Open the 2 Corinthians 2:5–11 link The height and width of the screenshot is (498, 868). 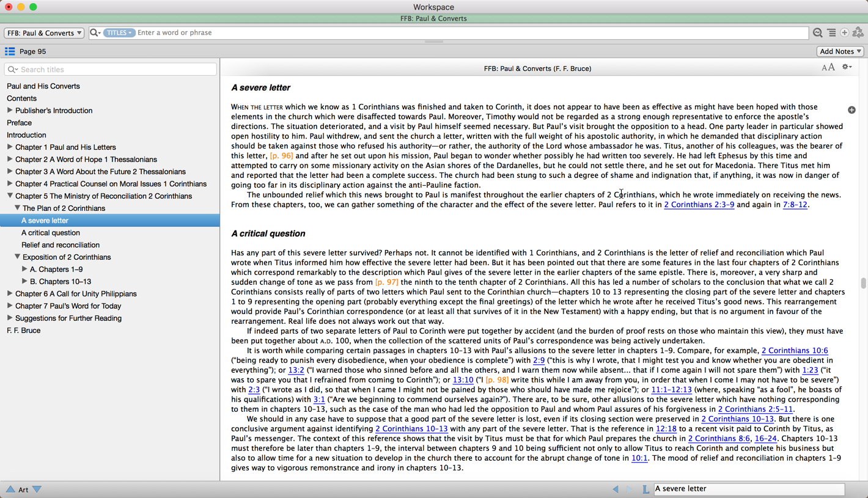(756, 409)
